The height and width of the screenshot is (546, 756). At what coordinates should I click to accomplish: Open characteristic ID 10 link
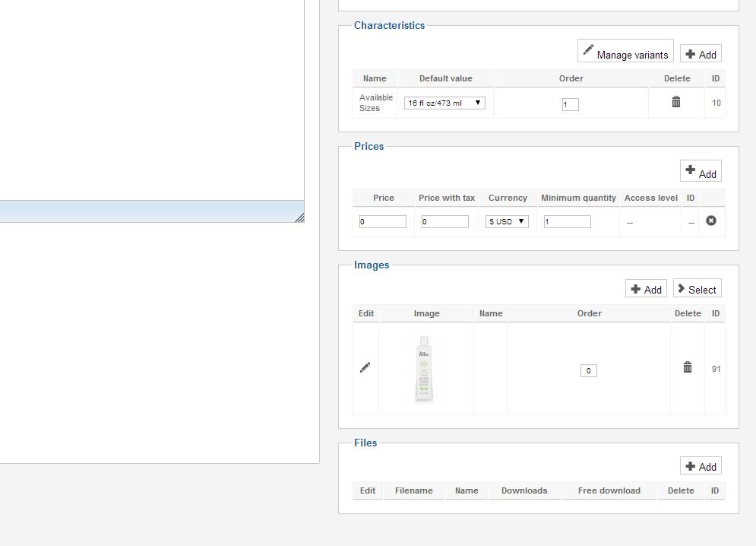(x=716, y=103)
